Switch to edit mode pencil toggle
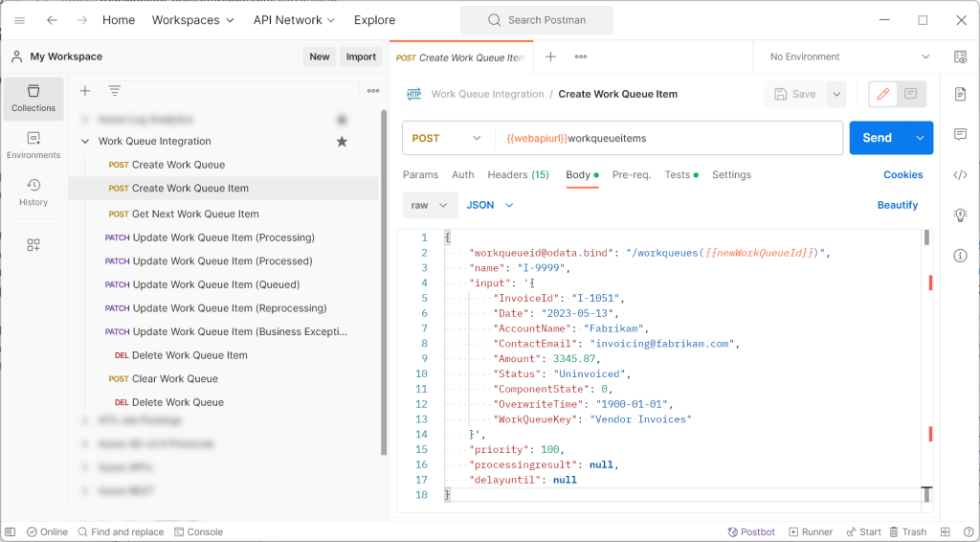 [882, 94]
